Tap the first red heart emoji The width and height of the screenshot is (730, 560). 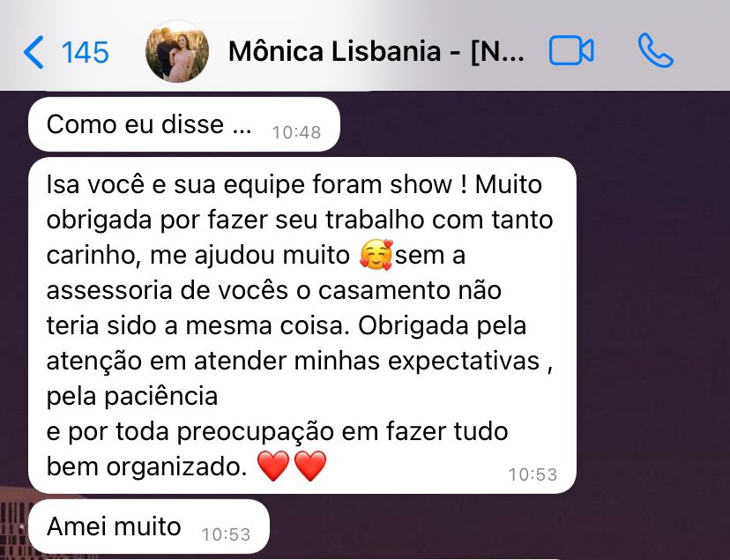tap(273, 466)
